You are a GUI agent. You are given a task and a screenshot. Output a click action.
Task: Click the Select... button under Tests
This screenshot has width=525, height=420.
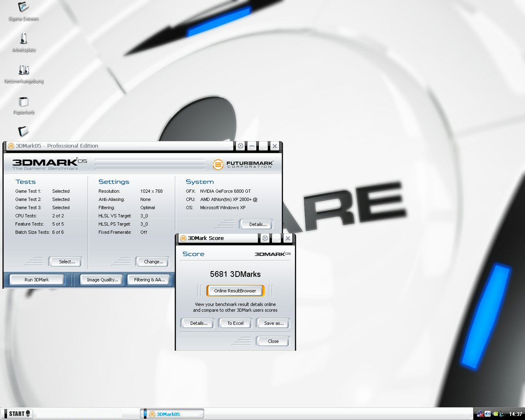pyautogui.click(x=65, y=262)
